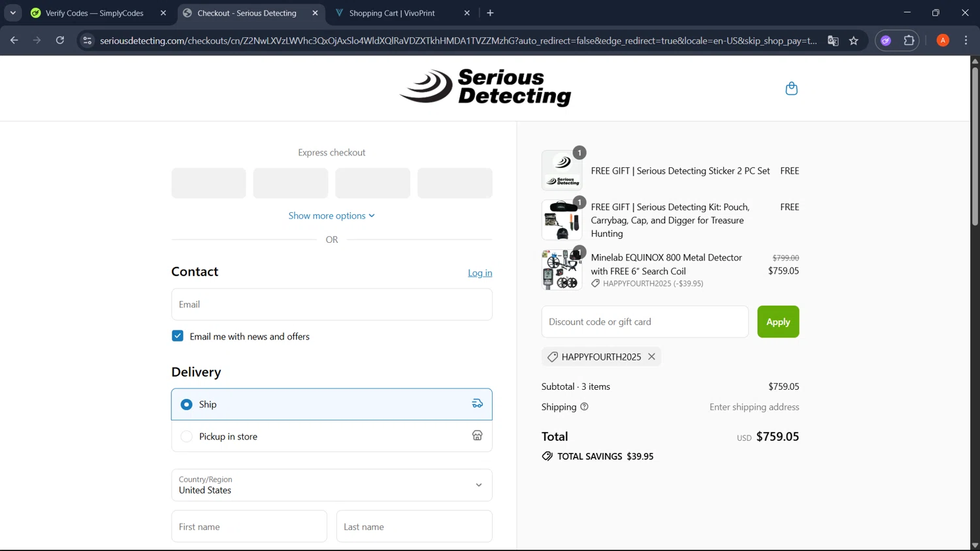Focus the Last name field

(414, 526)
